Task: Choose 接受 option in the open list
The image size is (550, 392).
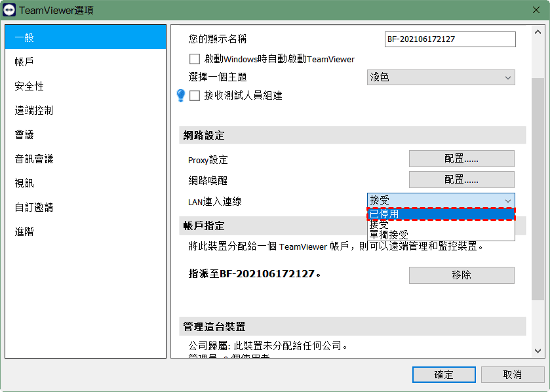Action: click(x=441, y=224)
